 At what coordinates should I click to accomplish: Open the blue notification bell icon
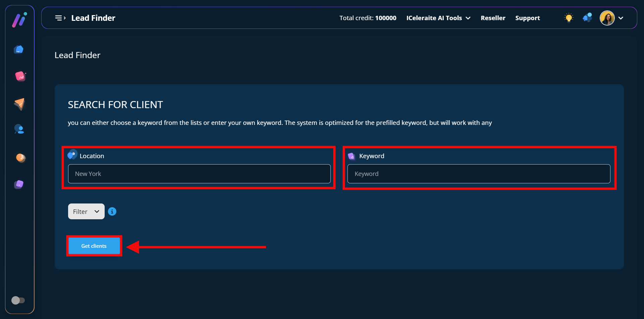click(587, 18)
